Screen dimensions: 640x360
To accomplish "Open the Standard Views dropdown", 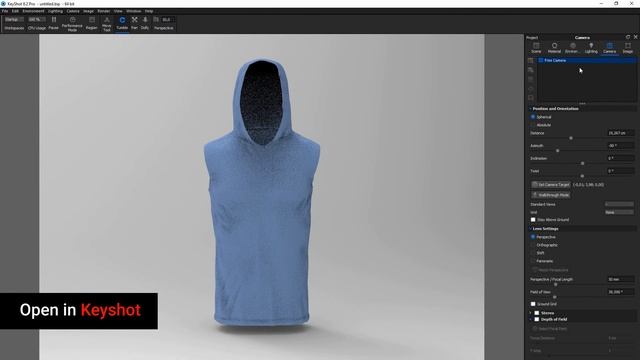I will click(619, 204).
